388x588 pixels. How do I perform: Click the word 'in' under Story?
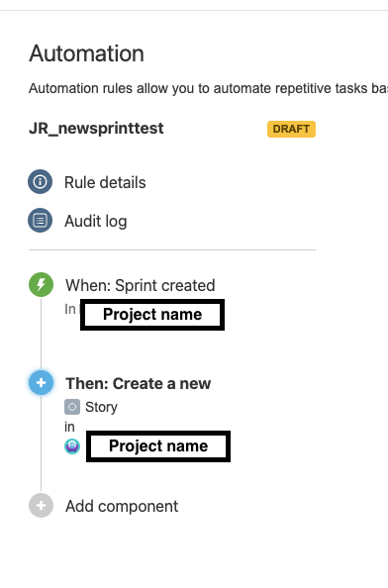pyautogui.click(x=69, y=427)
